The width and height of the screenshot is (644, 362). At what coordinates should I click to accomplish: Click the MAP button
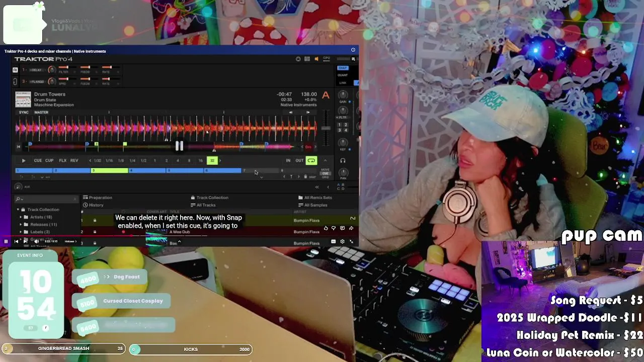312,177
